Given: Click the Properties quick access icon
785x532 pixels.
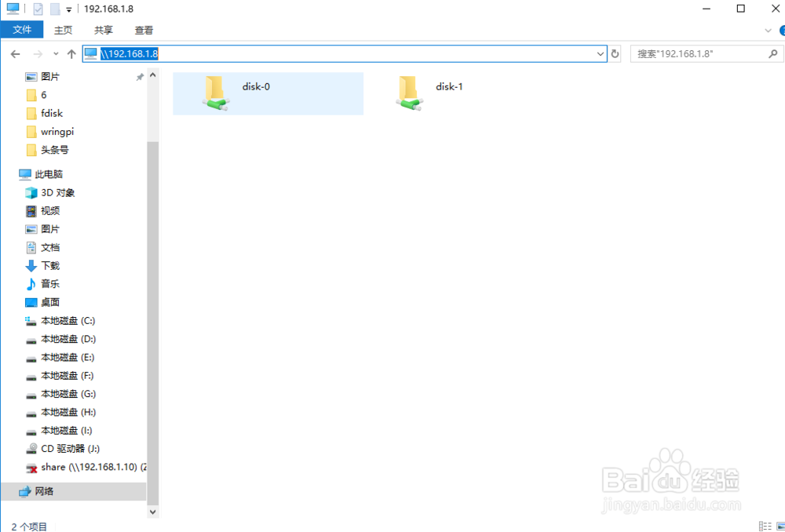Looking at the screenshot, I should [x=38, y=9].
